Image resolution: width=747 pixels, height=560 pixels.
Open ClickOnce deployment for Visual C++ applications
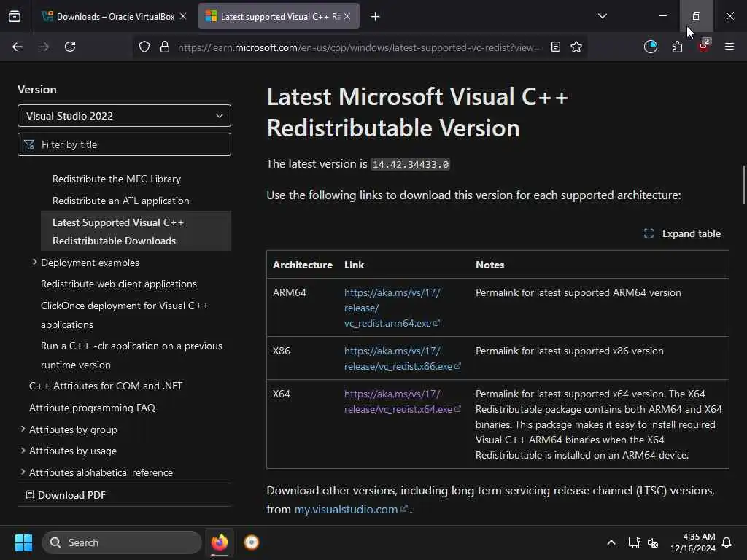point(125,315)
